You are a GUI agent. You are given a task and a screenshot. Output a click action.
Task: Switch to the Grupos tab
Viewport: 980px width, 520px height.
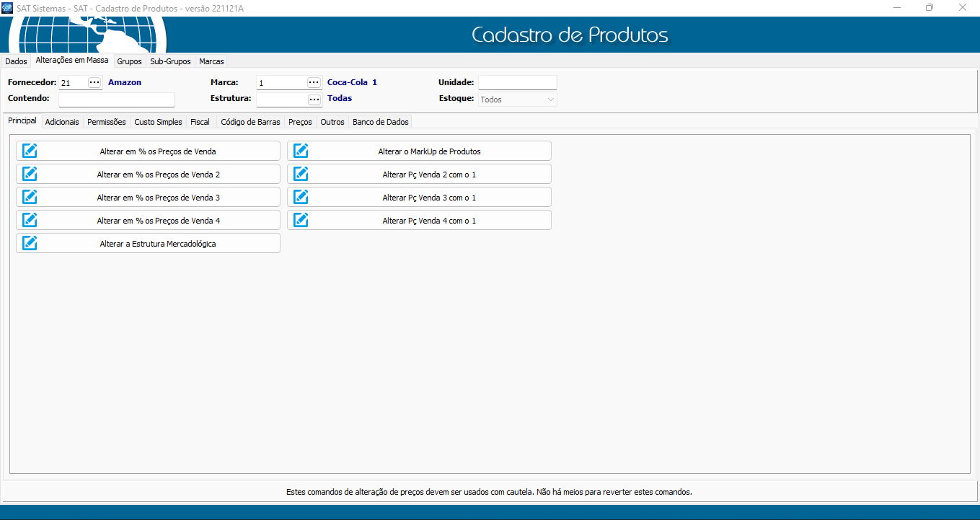129,61
